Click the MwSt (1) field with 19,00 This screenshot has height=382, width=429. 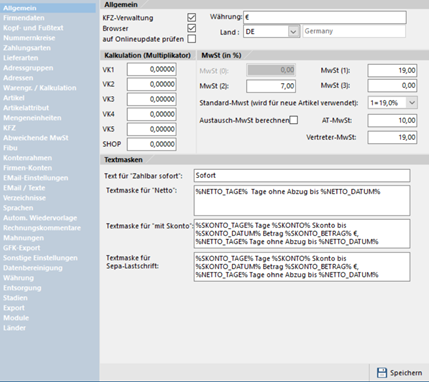click(x=392, y=71)
